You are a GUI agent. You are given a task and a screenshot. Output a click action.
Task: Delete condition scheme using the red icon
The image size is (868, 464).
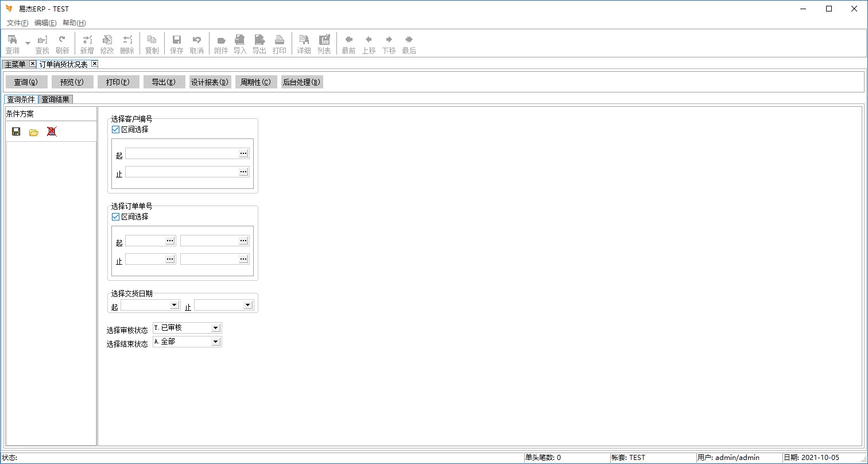[x=52, y=132]
